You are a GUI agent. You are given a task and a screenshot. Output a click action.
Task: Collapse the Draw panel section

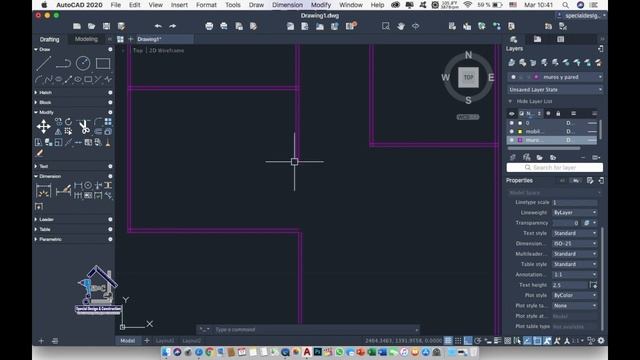[x=36, y=49]
